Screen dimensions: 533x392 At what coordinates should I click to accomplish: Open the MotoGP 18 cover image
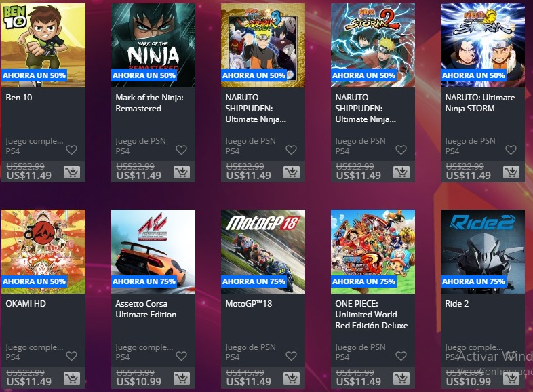coord(262,251)
